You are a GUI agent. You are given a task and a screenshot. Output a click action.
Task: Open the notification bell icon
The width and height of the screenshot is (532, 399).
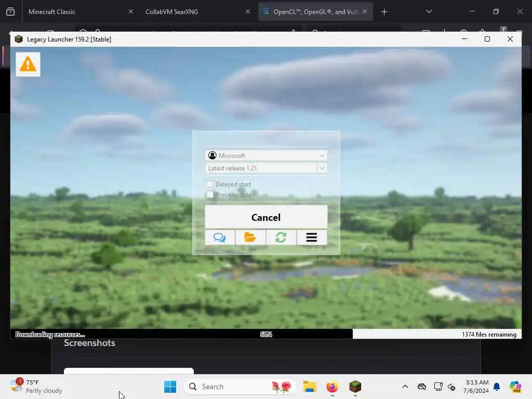497,387
